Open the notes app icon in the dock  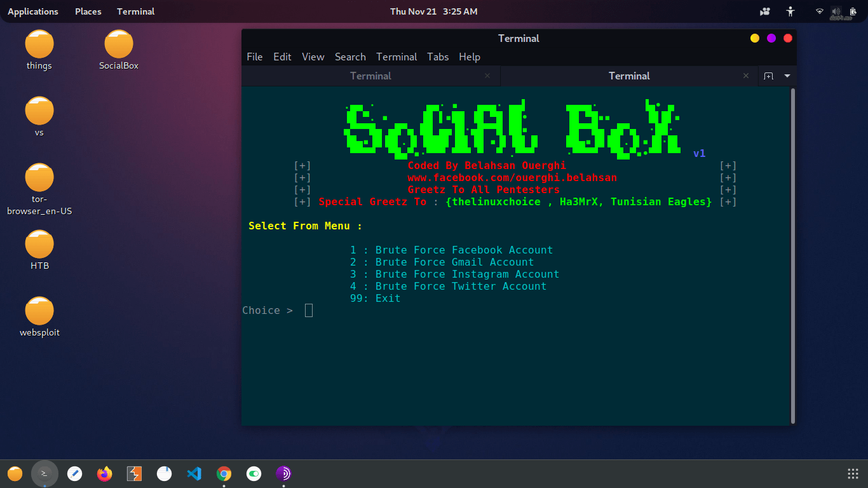[164, 473]
